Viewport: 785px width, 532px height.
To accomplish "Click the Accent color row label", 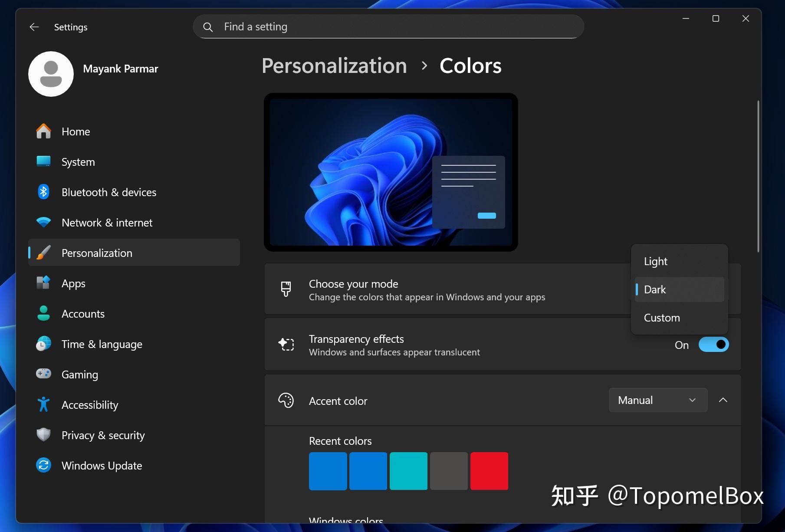I will pos(338,401).
